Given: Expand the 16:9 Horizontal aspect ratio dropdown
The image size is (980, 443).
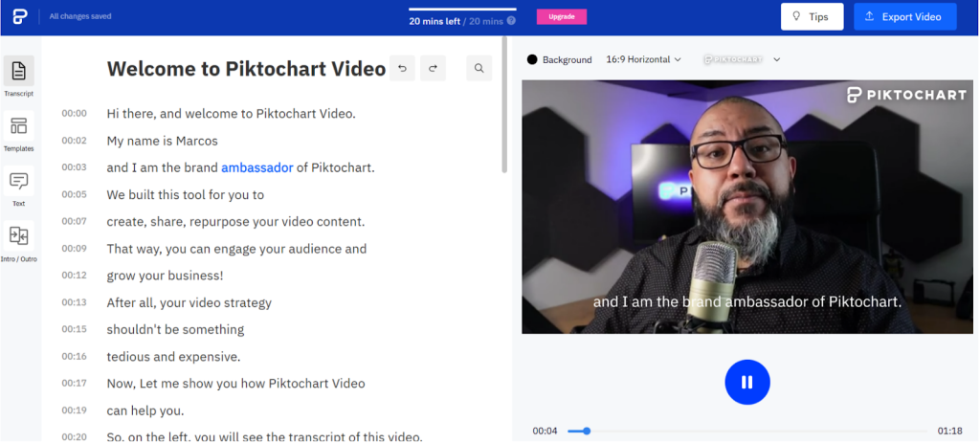Looking at the screenshot, I should [x=643, y=59].
